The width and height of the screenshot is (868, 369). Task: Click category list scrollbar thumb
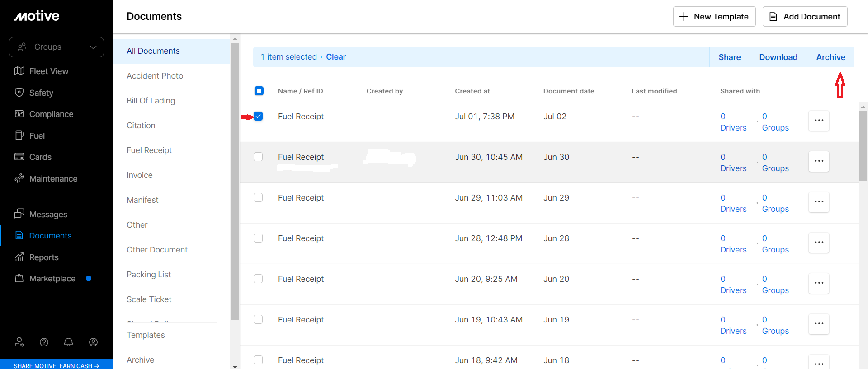235,181
